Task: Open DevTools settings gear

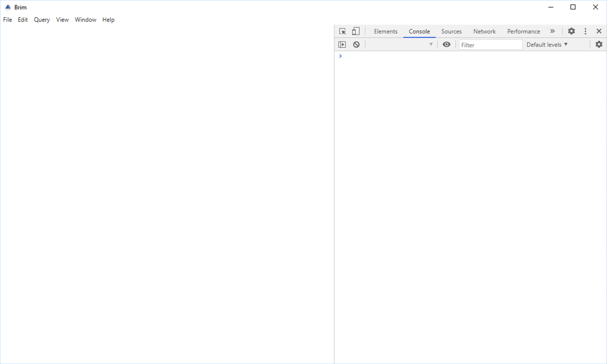Action: tap(571, 31)
